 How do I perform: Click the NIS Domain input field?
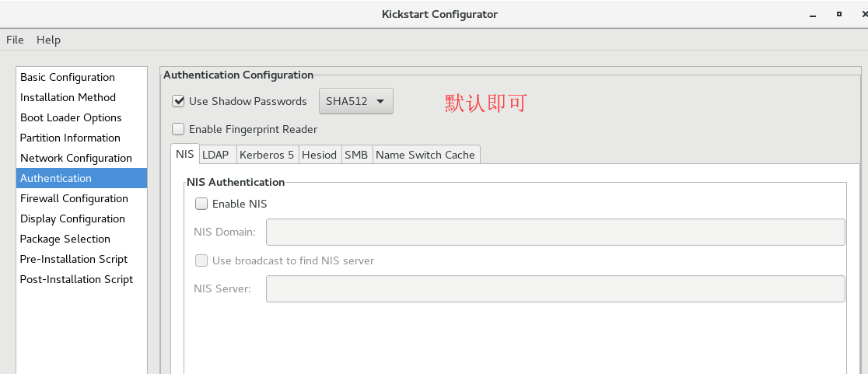coord(555,232)
